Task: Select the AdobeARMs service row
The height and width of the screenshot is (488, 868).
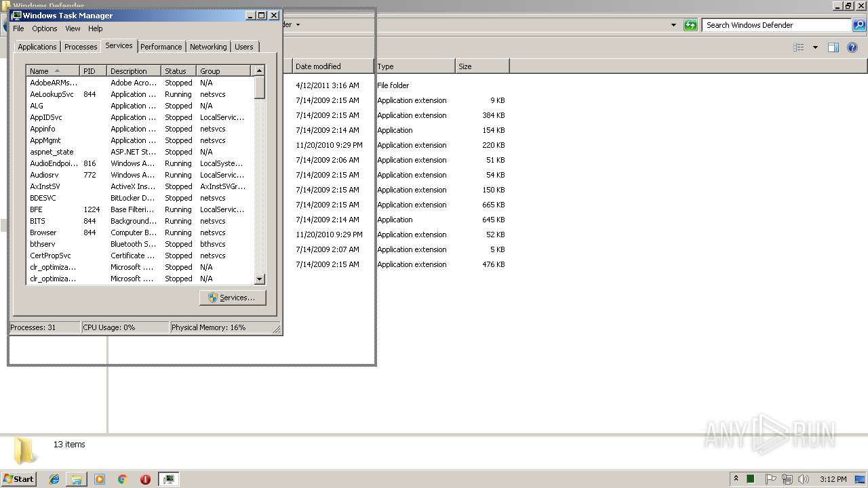Action: (x=140, y=83)
